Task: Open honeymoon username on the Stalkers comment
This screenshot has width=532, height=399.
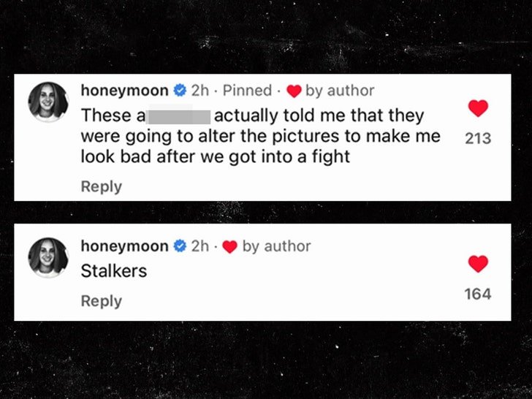Action: pos(124,246)
